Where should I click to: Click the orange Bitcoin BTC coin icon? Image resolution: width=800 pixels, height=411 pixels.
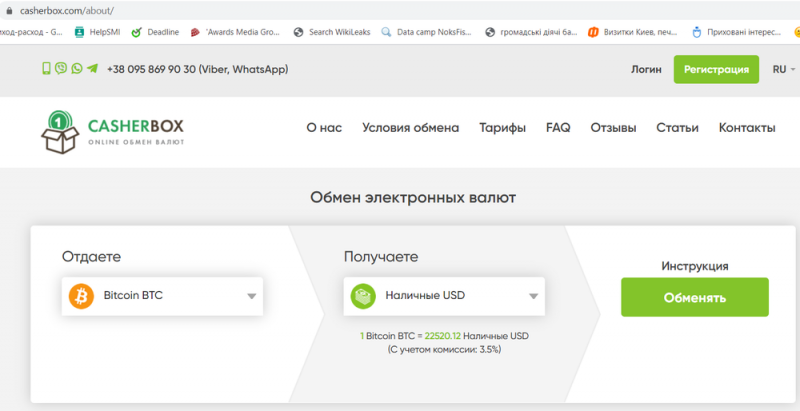pos(81,296)
